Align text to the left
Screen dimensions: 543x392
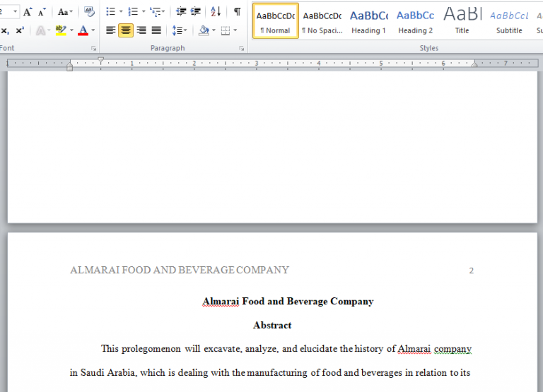coord(110,30)
